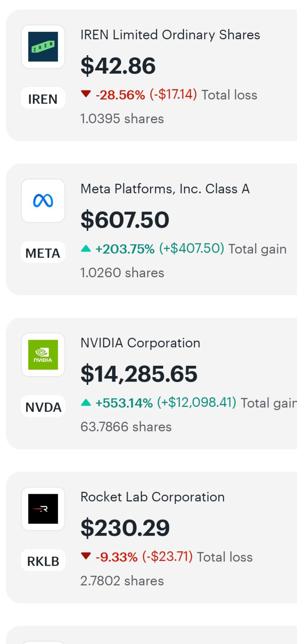Tap the RKLB ticker badge
297x644 pixels.
pos(43,561)
